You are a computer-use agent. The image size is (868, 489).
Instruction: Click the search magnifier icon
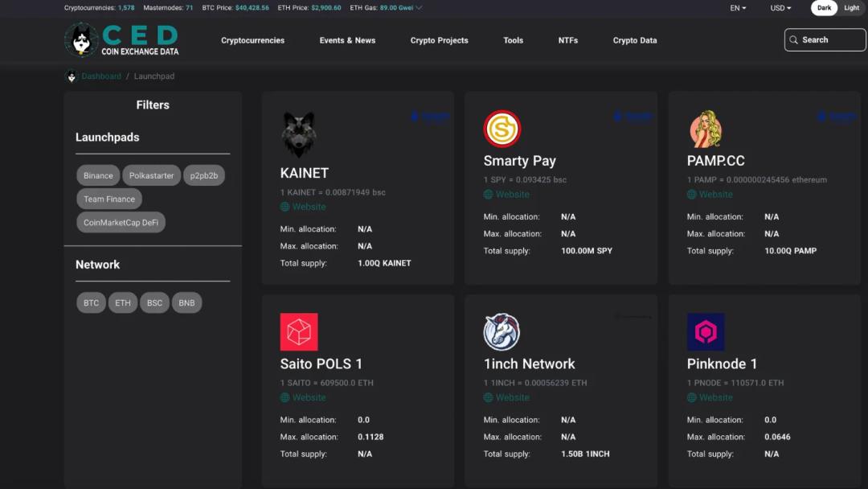(x=793, y=40)
